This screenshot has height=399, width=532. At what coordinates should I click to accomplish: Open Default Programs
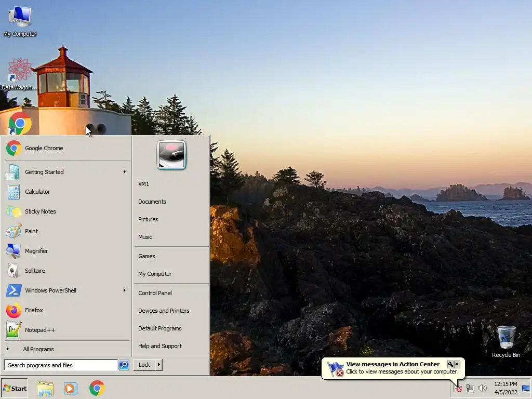click(x=171, y=328)
